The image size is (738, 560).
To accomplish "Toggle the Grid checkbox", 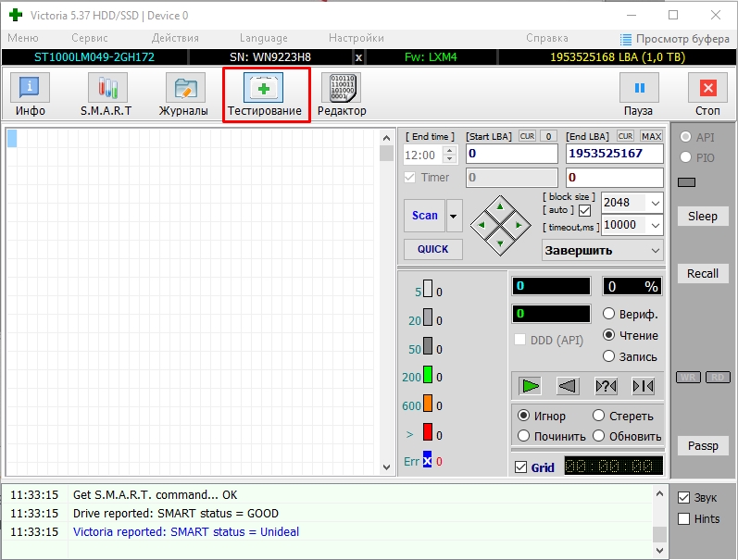I will pos(520,467).
